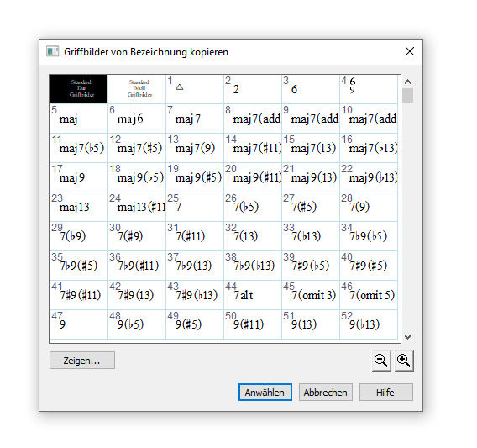The image size is (477, 448).
Task: Select cell 48 "9(♭5)"
Action: tap(137, 324)
